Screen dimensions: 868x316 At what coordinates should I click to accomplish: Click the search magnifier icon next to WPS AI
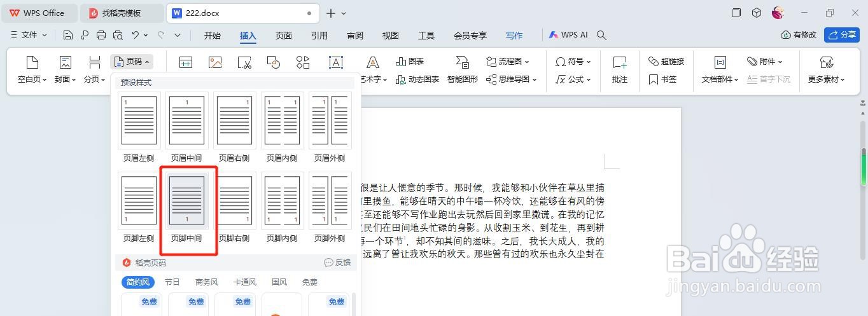coord(601,36)
